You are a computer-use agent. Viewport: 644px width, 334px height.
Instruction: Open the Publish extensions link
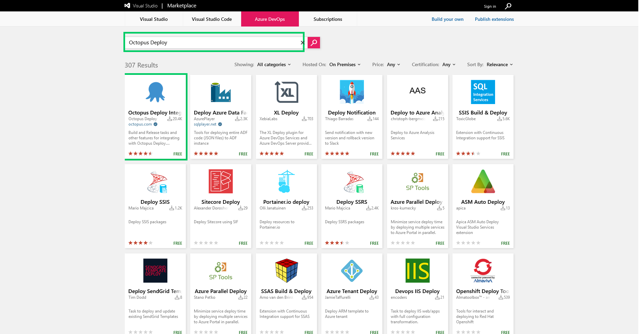tap(494, 19)
